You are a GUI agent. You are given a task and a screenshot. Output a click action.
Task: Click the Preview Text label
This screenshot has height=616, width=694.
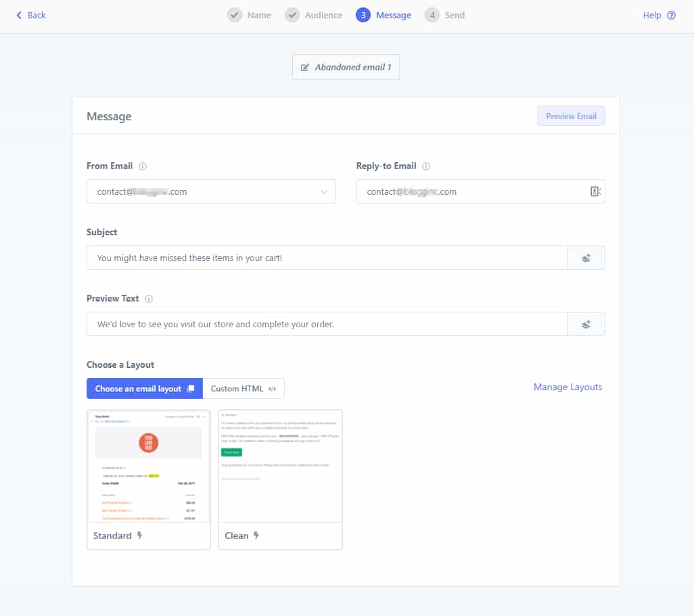[x=112, y=298]
